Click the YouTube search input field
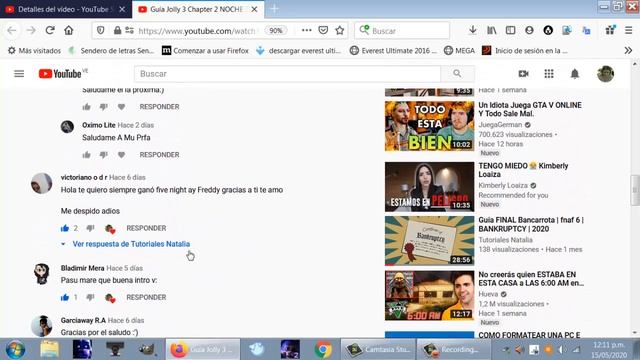The width and height of the screenshot is (640, 360). pyautogui.click(x=287, y=74)
